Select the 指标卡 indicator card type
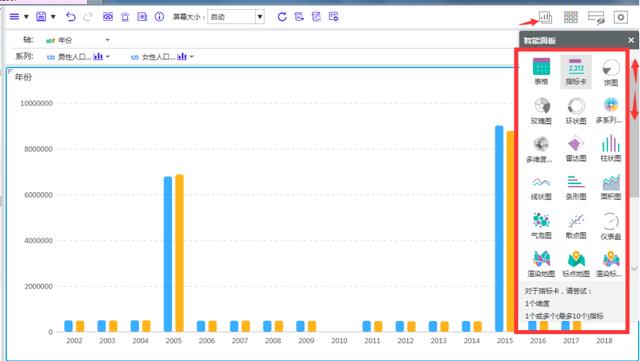 click(576, 71)
